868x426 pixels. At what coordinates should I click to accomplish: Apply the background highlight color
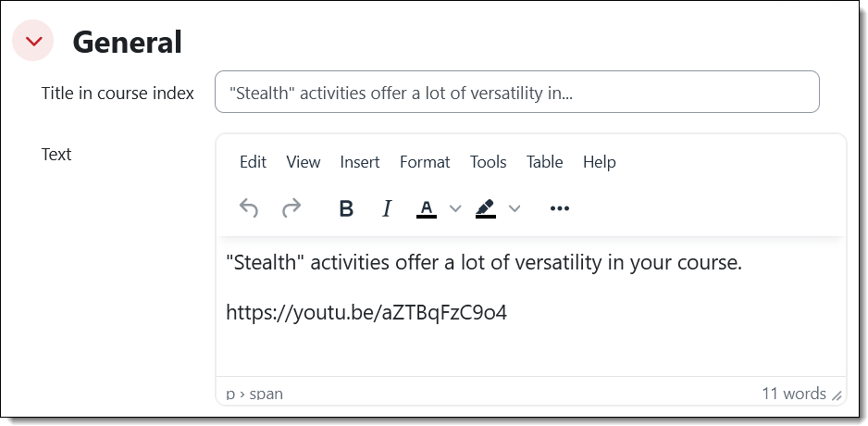click(486, 209)
